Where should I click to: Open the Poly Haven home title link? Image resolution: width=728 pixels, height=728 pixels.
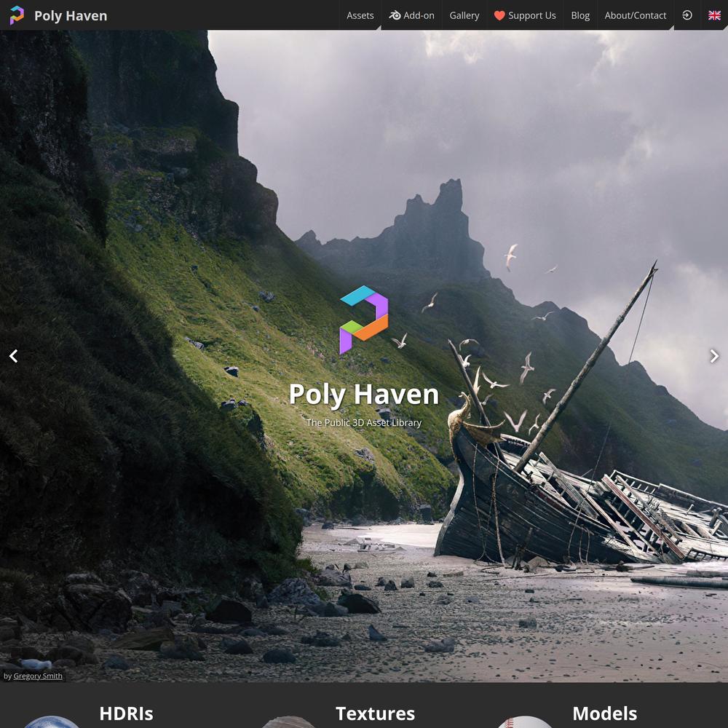pyautogui.click(x=71, y=16)
